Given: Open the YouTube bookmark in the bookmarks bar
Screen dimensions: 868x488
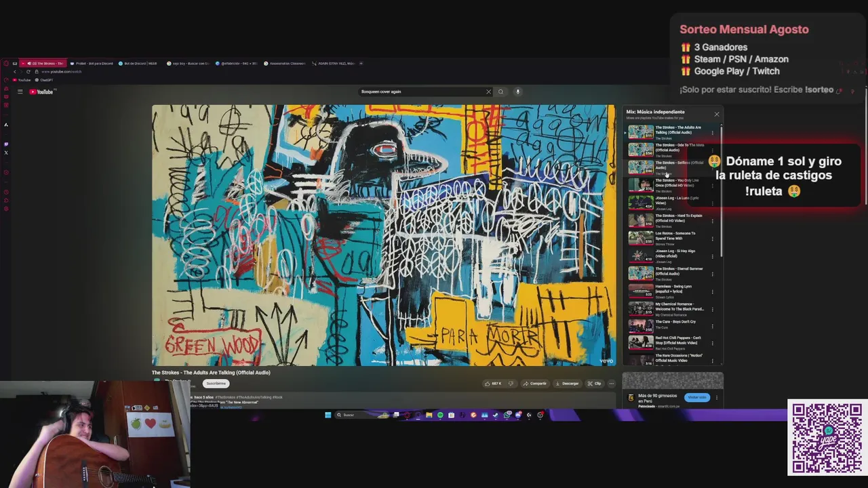Looking at the screenshot, I should pos(22,80).
